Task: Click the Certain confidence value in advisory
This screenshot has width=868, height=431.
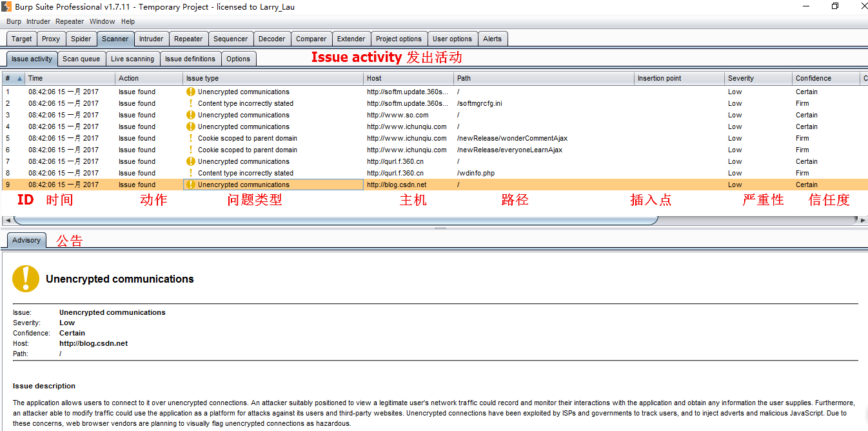Action: (72, 333)
